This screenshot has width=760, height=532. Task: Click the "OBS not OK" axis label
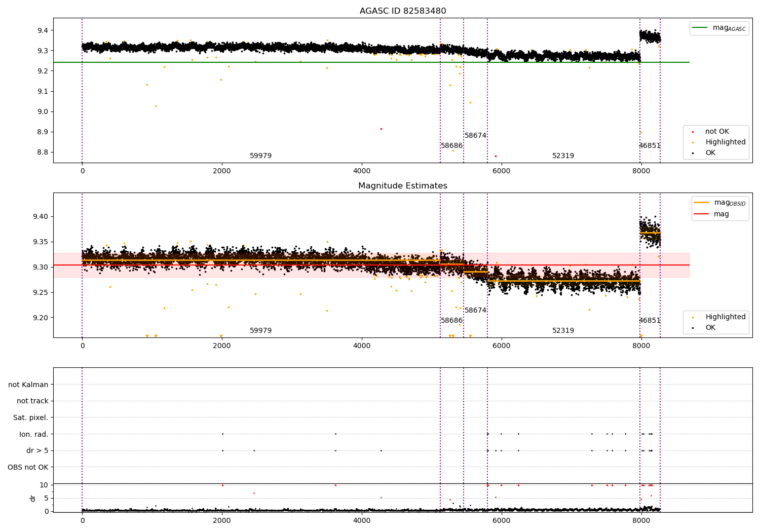(28, 467)
